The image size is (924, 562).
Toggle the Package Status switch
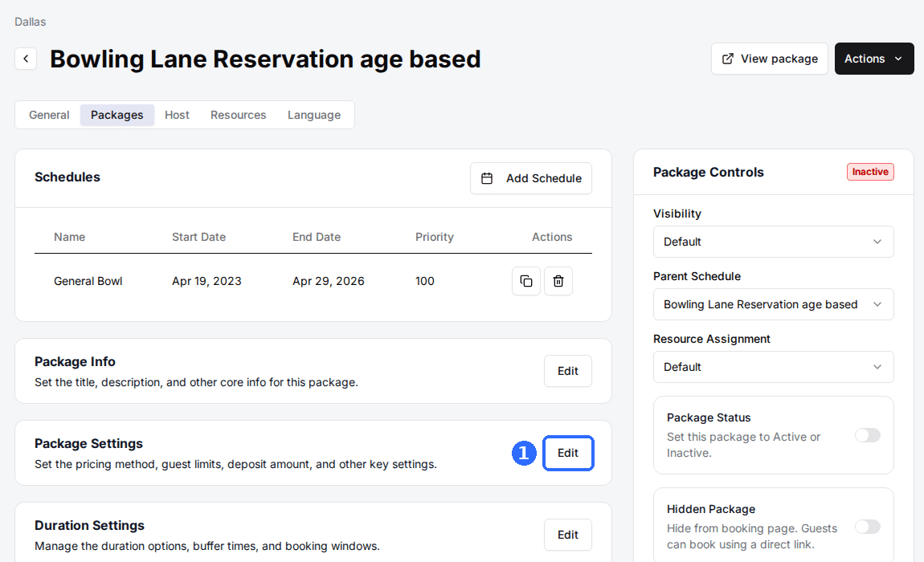click(x=868, y=435)
